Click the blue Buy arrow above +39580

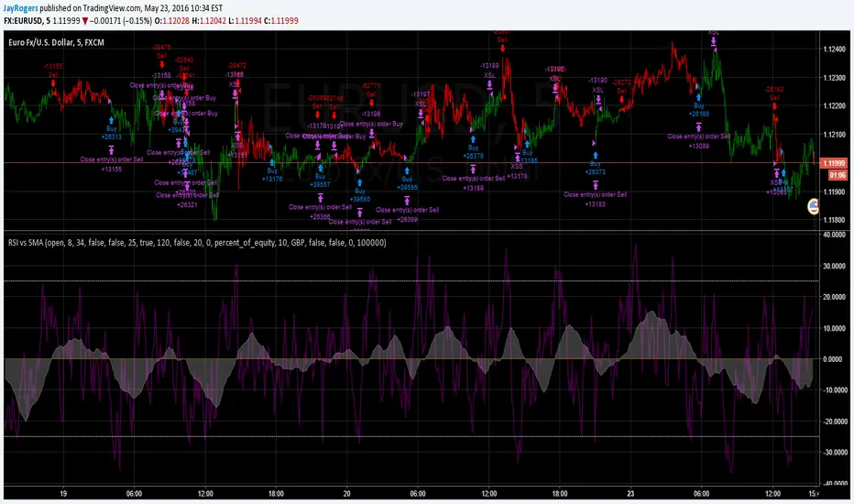point(359,183)
